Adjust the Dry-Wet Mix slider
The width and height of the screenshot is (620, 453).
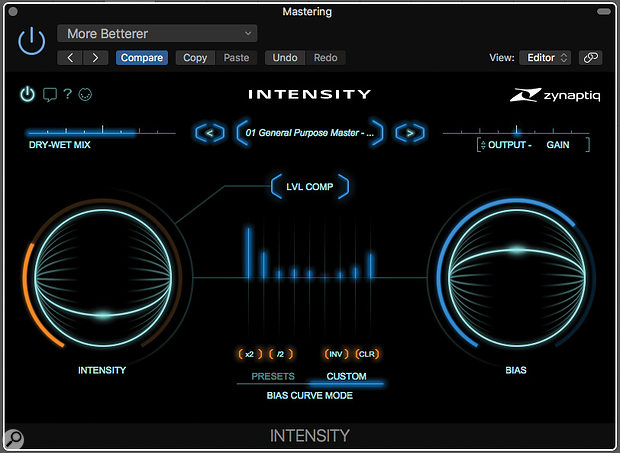101,132
